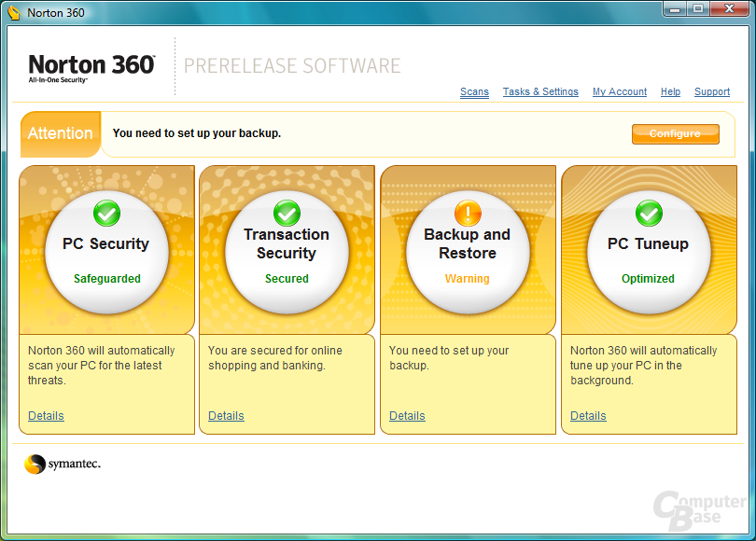Viewport: 756px width, 541px height.
Task: View Details for PC Security
Action: [x=46, y=416]
